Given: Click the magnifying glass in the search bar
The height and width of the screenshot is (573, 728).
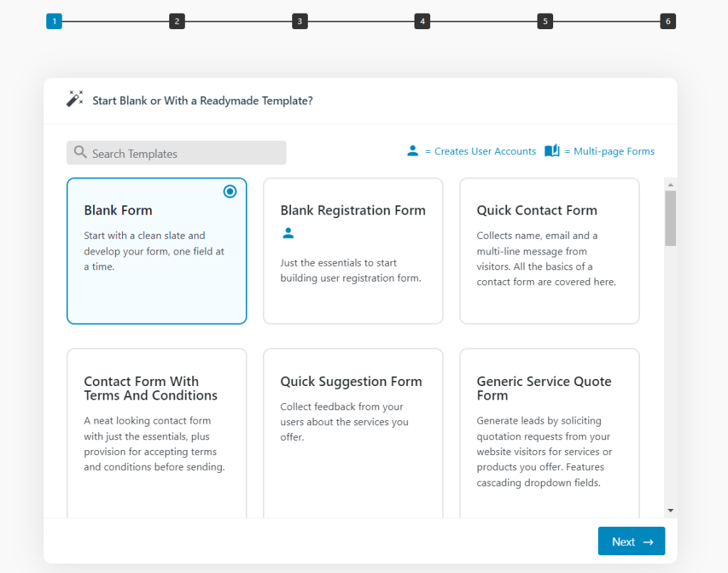Looking at the screenshot, I should tap(80, 152).
